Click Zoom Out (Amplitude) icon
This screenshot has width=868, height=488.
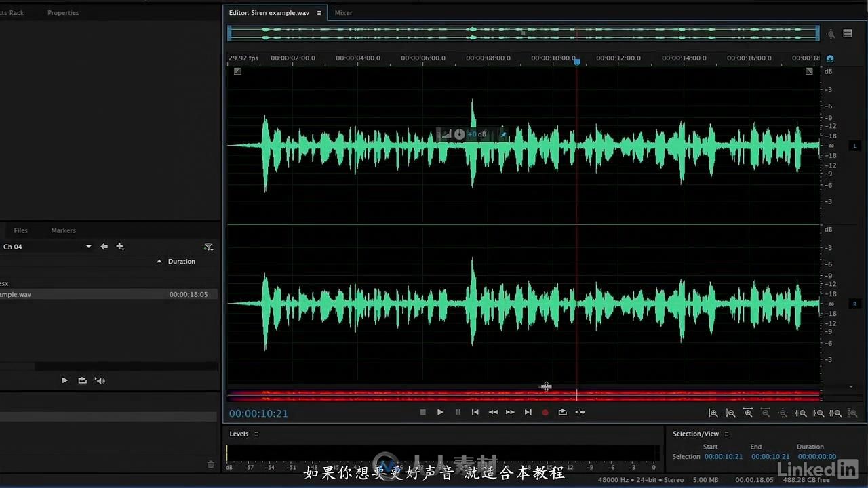730,413
